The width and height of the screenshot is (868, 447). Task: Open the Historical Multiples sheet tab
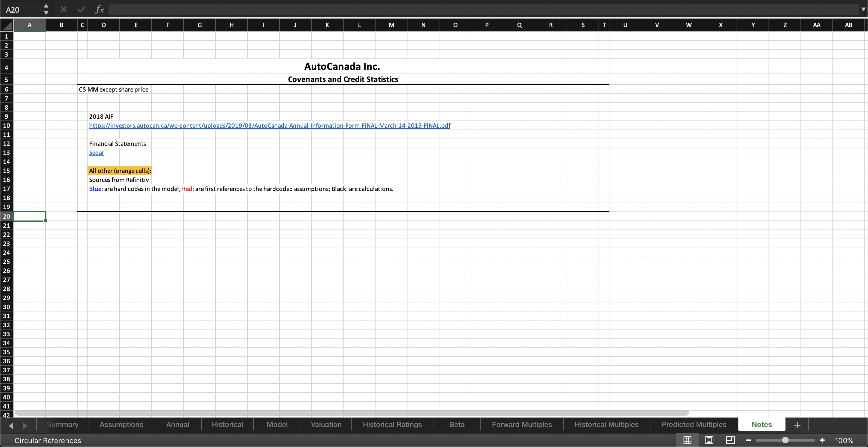point(606,424)
